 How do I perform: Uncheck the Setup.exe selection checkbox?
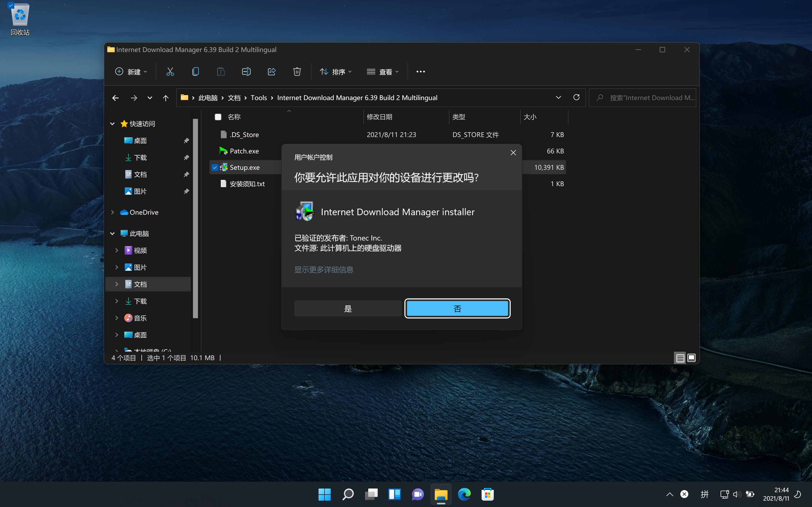[x=215, y=167]
